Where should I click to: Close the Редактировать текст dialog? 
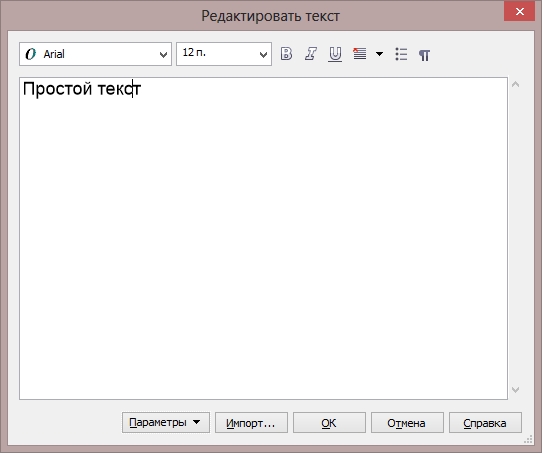point(520,11)
